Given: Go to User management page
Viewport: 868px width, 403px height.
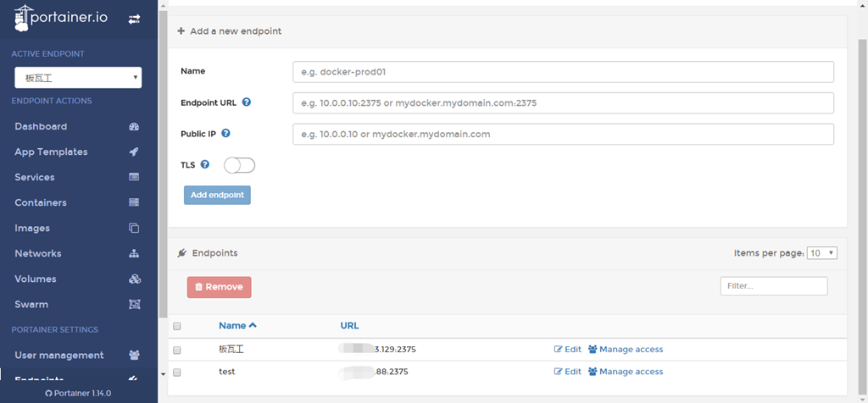Looking at the screenshot, I should click(59, 356).
